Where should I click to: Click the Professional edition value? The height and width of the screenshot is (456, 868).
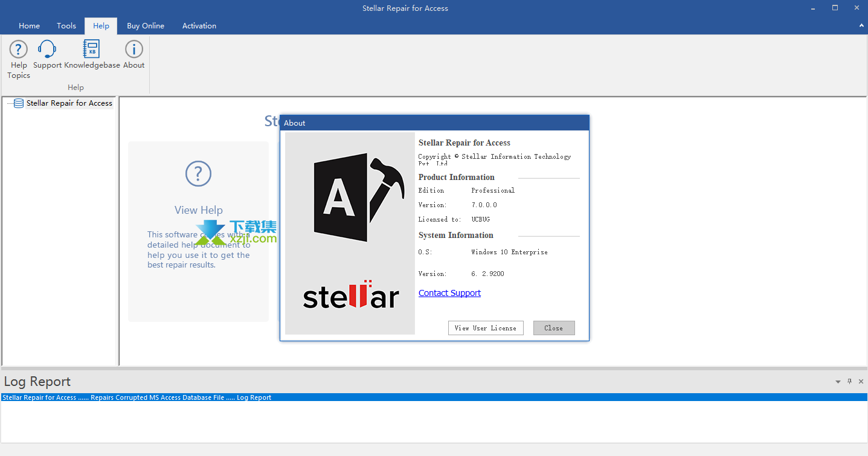pyautogui.click(x=493, y=190)
